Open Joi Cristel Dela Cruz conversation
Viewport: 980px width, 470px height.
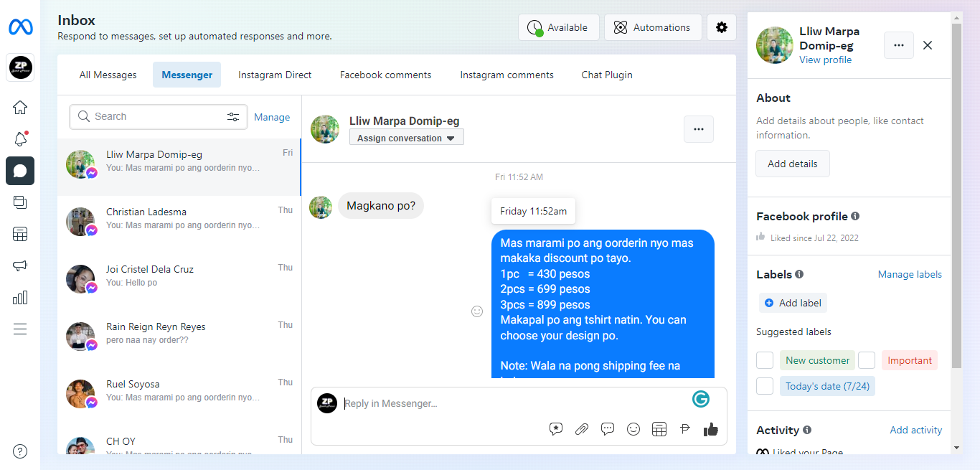click(x=179, y=282)
